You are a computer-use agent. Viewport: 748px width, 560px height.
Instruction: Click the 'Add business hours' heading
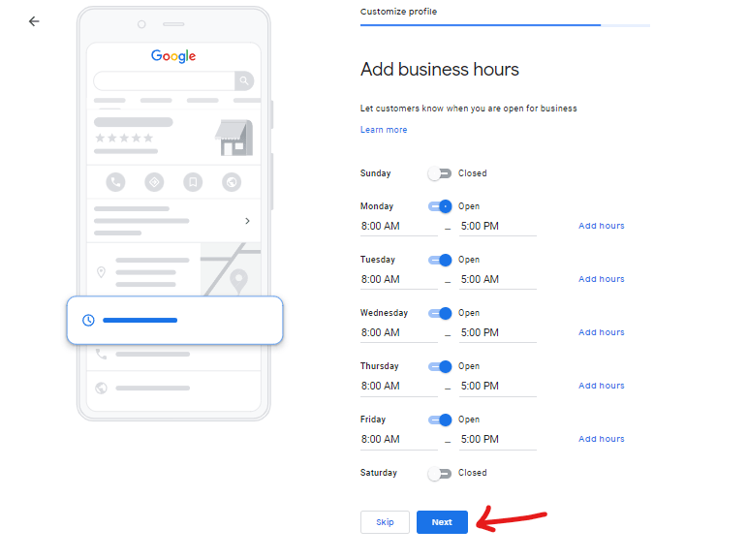tap(439, 70)
